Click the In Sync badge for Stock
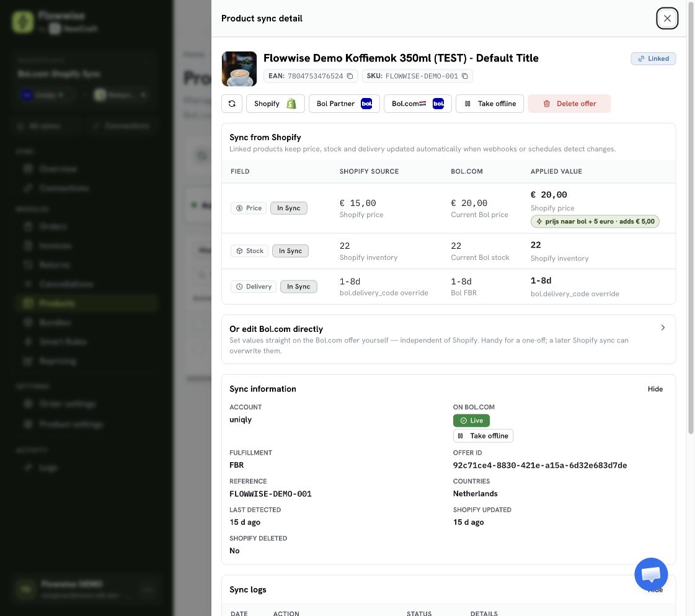Screen dimensions: 695x616 (290, 251)
